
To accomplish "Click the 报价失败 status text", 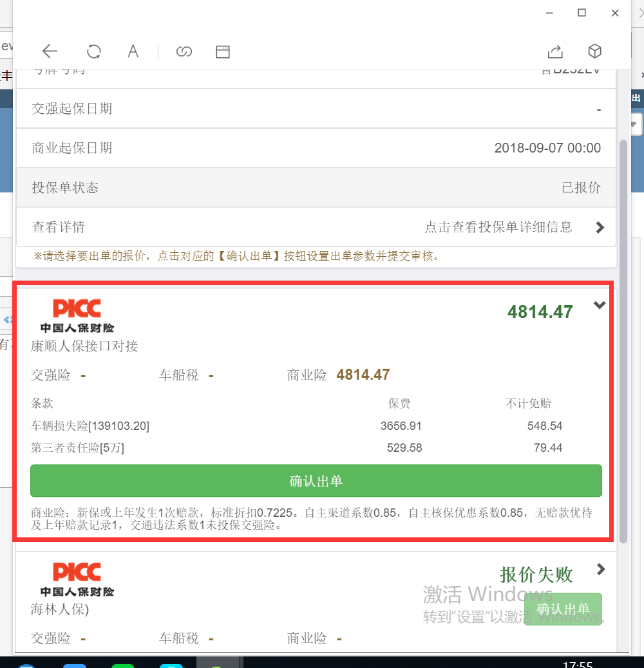I will [536, 575].
